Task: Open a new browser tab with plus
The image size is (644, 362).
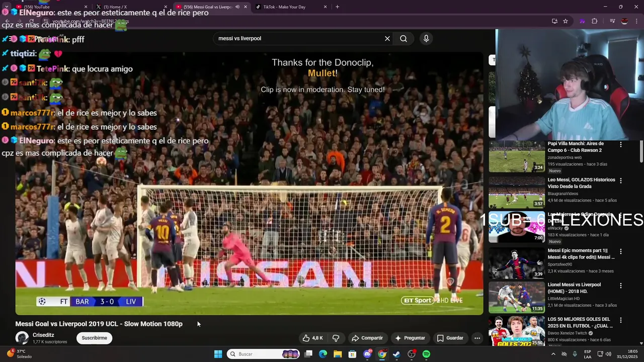Action: [x=337, y=7]
